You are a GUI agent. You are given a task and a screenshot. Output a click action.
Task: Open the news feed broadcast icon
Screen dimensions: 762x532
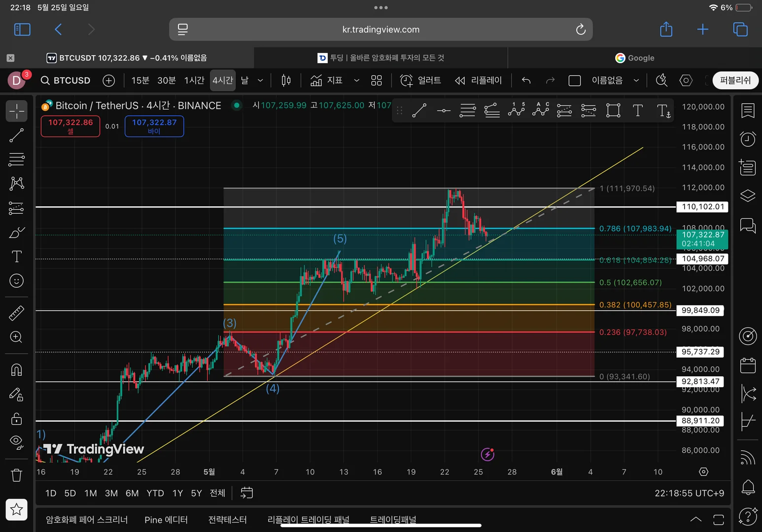[x=748, y=457]
